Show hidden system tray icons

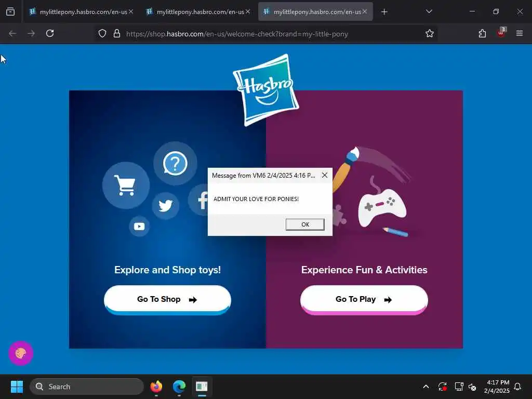426,387
